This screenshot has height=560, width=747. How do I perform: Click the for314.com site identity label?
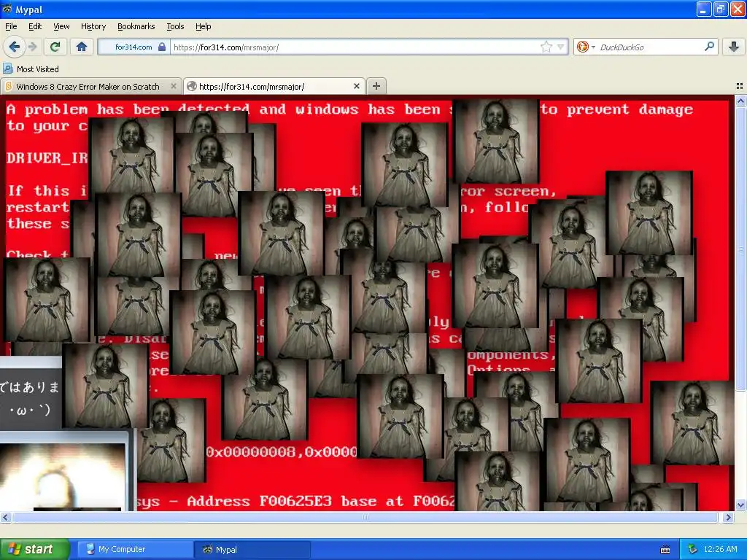[x=133, y=47]
